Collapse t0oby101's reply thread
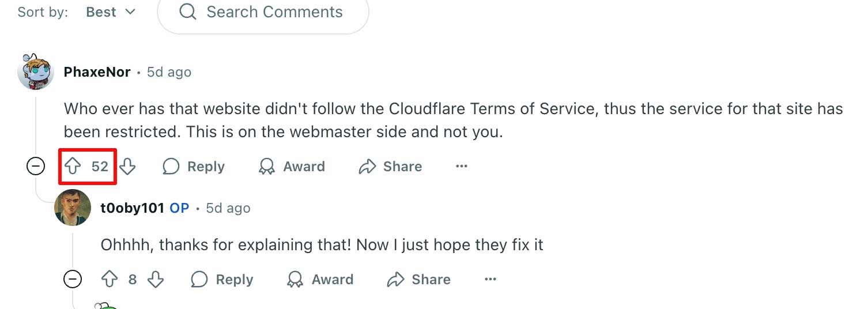Image resolution: width=868 pixels, height=309 pixels. point(73,280)
